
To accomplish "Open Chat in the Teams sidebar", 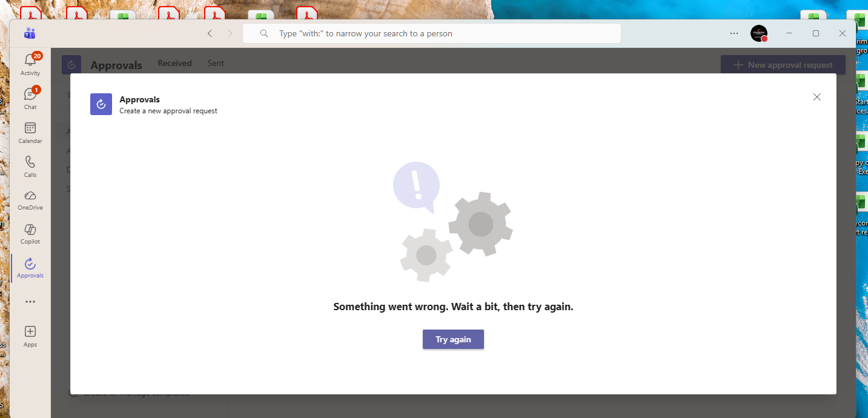I will (x=30, y=98).
